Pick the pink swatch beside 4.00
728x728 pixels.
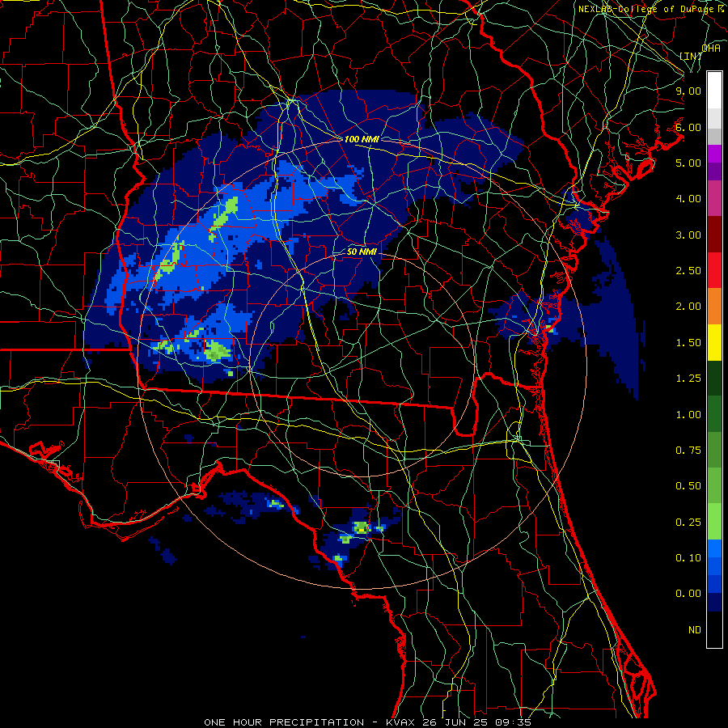pos(714,198)
